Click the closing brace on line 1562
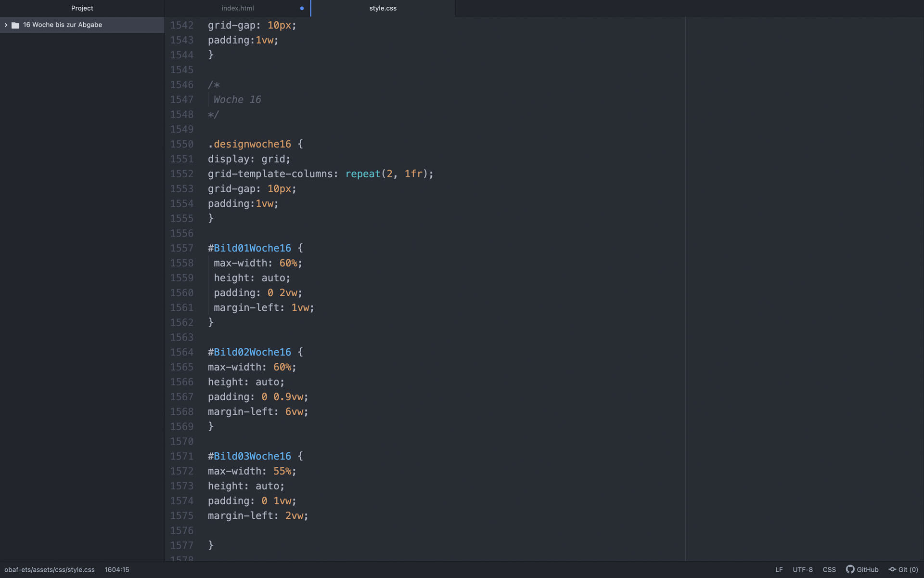924x578 pixels. [x=211, y=322]
